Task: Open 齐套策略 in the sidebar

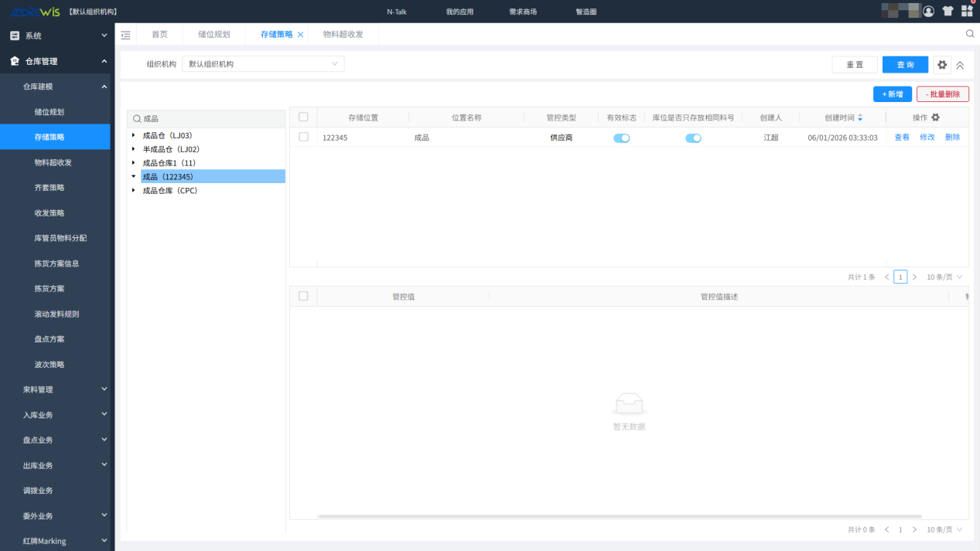Action: click(50, 188)
